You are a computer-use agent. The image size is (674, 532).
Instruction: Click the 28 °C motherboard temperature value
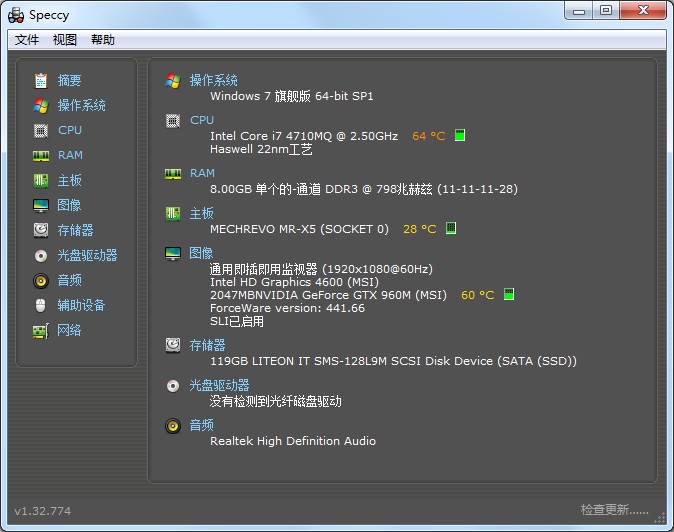point(420,229)
